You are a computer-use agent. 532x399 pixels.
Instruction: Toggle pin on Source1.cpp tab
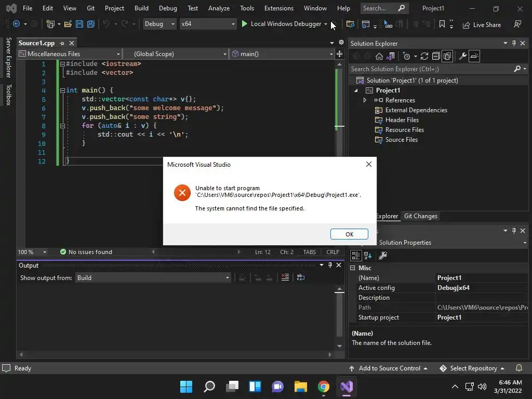(x=62, y=43)
